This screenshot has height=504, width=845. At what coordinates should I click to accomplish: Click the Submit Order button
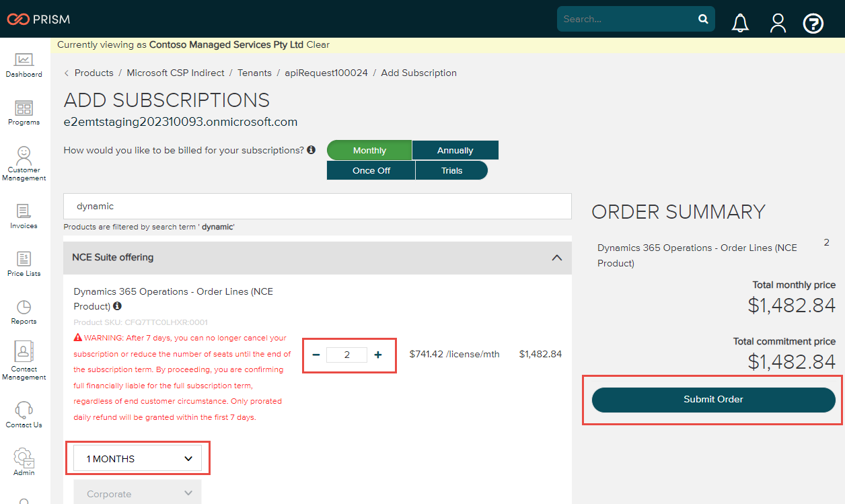pyautogui.click(x=712, y=399)
